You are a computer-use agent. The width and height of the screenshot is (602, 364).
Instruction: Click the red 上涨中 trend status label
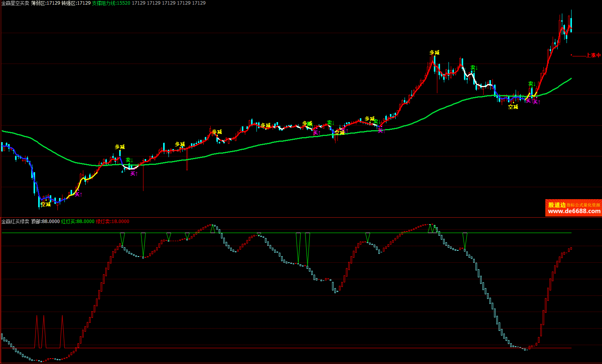click(593, 55)
